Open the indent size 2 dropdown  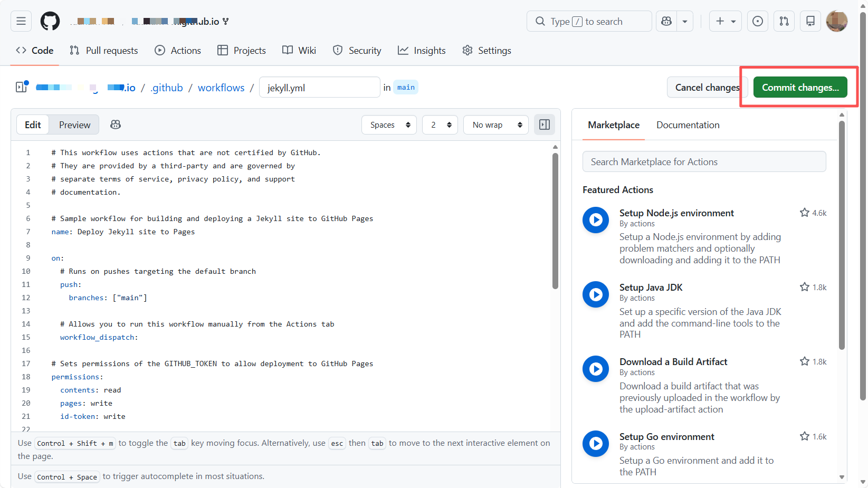tap(440, 125)
